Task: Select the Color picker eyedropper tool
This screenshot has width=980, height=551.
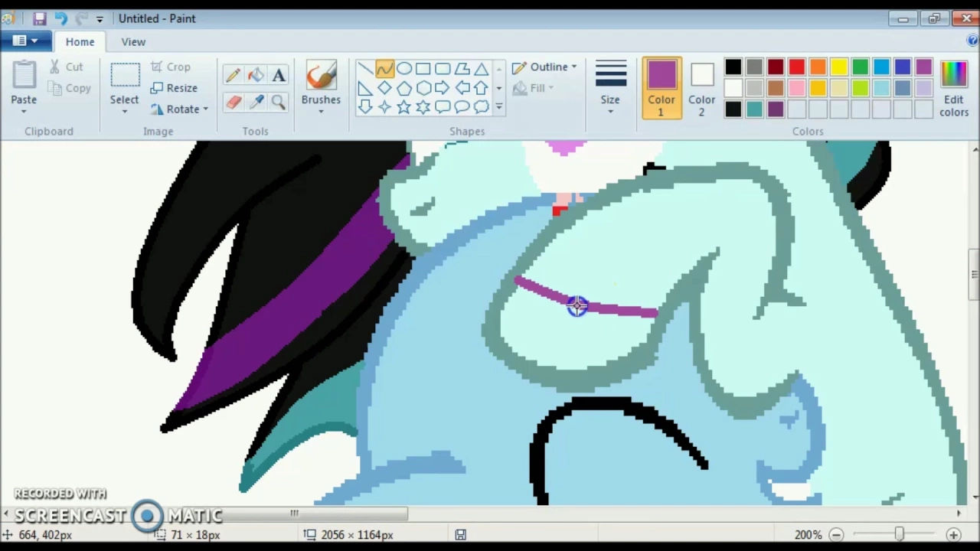Action: pos(256,103)
